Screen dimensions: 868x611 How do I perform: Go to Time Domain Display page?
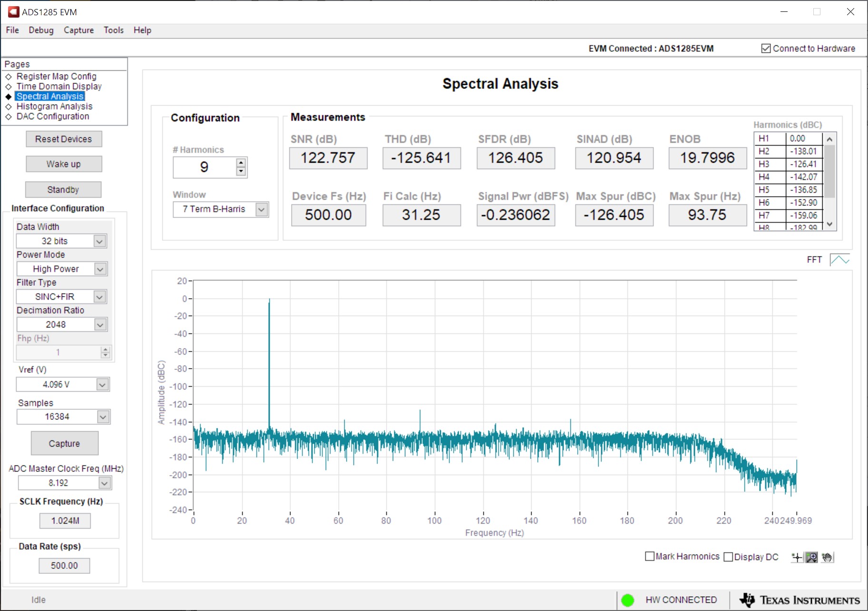[x=59, y=86]
